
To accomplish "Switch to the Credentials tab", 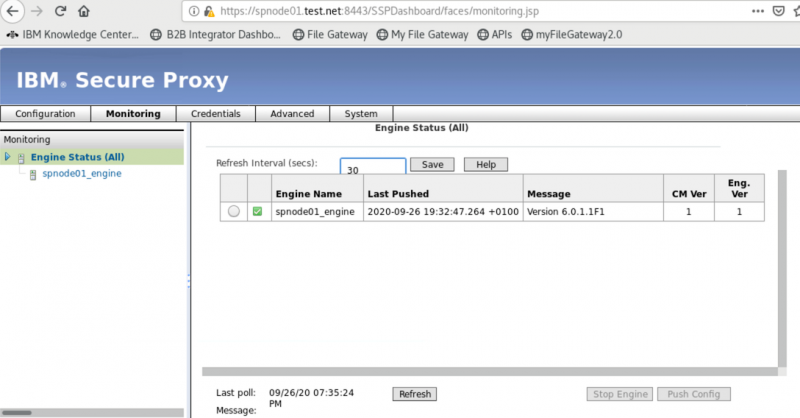I will (x=216, y=114).
